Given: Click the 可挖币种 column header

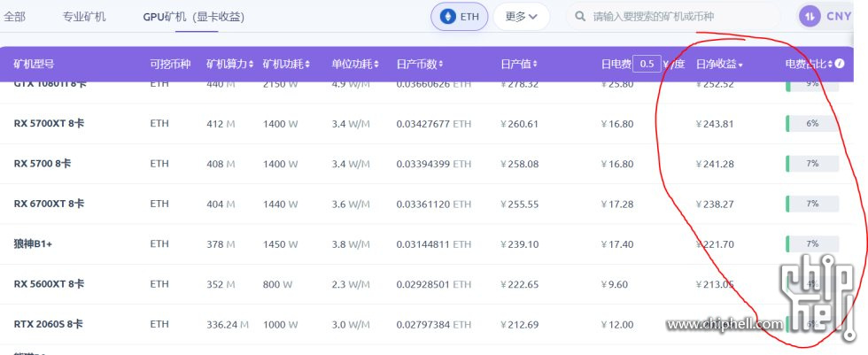Looking at the screenshot, I should coord(170,64).
